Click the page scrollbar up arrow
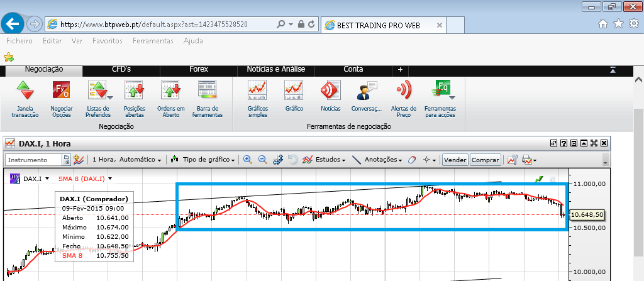644x281 pixels. 639,79
